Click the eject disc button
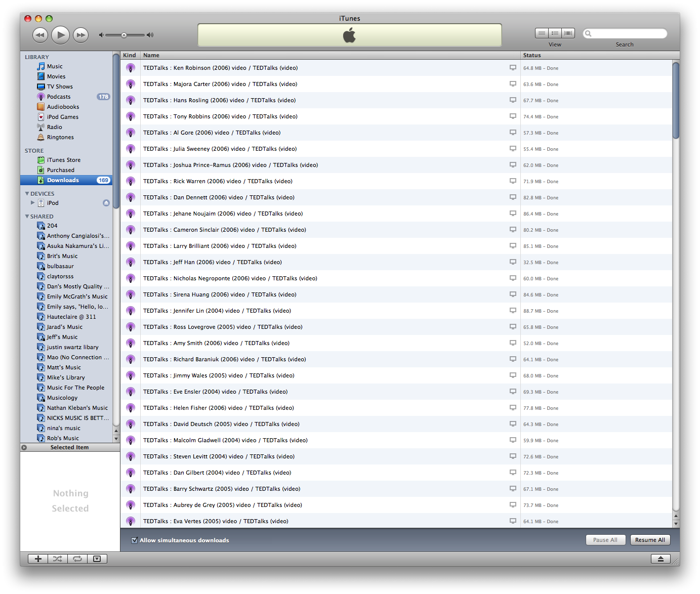The image size is (700, 594). click(x=661, y=559)
